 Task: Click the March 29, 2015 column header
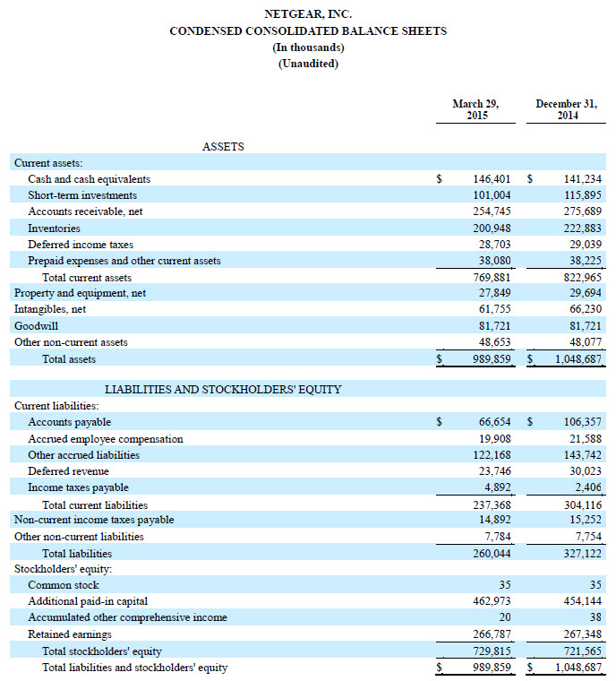pos(475,109)
